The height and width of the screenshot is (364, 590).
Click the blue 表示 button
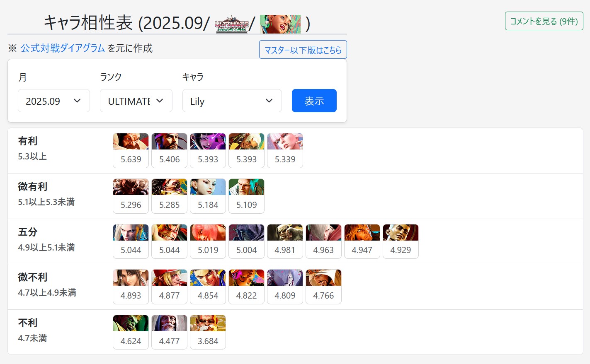[314, 101]
